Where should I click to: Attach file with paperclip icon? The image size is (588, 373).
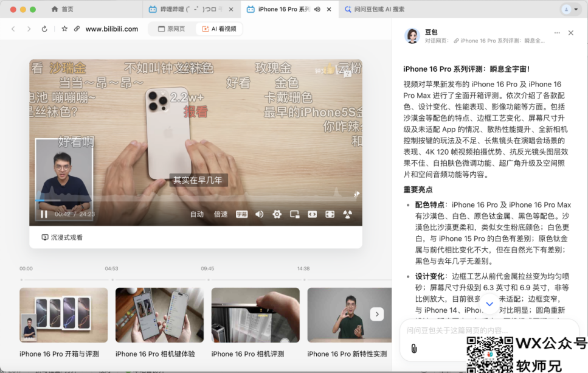(413, 349)
